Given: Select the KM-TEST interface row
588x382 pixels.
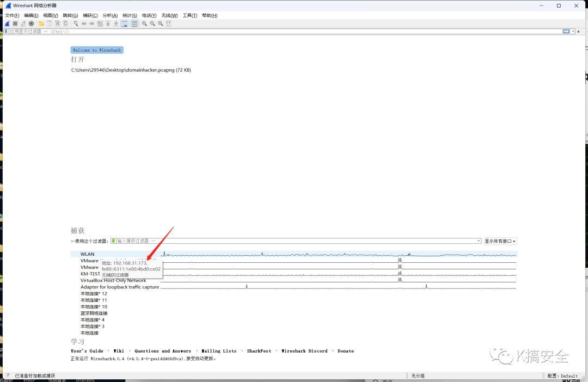Looking at the screenshot, I should coord(293,274).
